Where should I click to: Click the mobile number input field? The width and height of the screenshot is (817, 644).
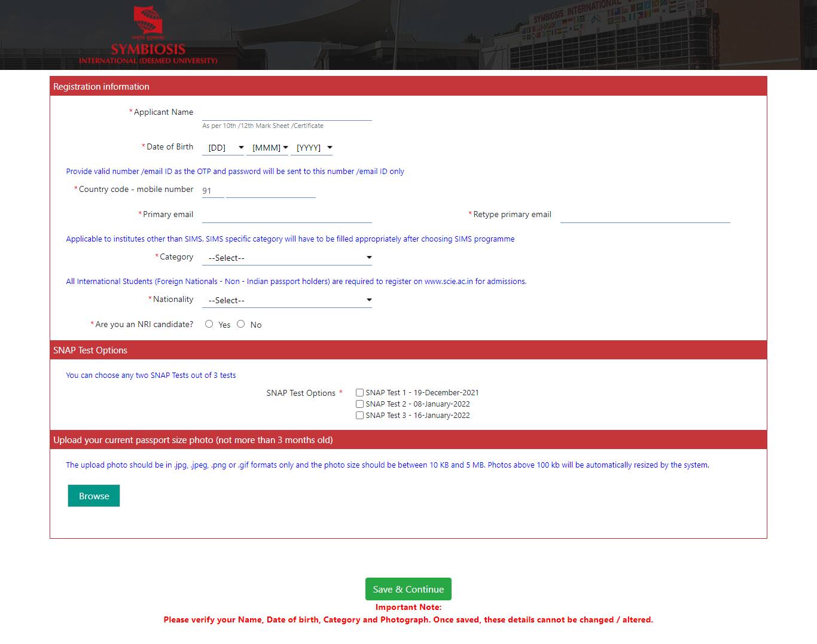pos(270,193)
